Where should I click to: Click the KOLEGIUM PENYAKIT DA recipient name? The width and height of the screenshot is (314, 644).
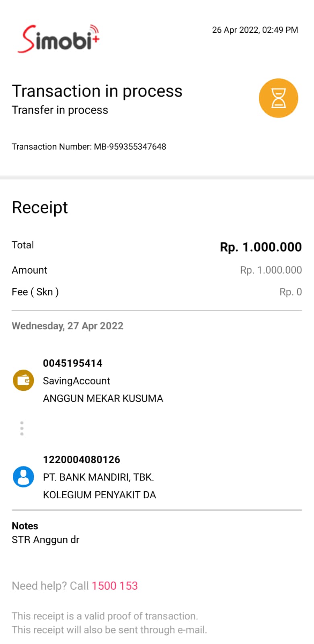99,495
